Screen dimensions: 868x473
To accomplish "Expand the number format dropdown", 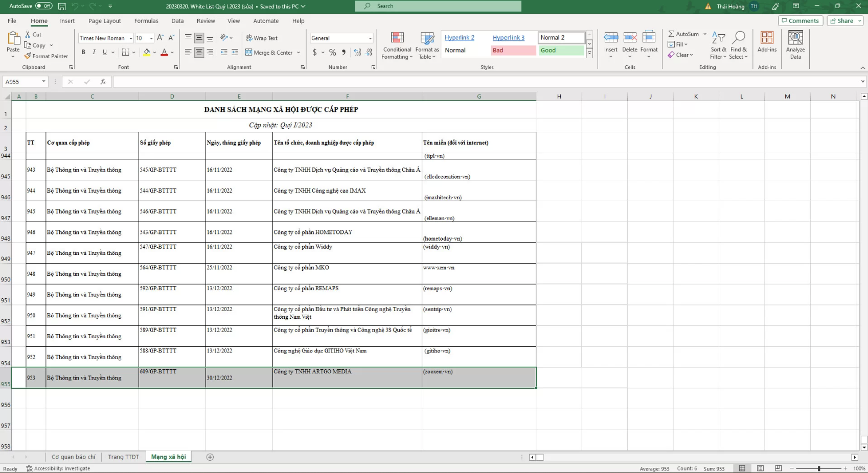I will 370,38.
